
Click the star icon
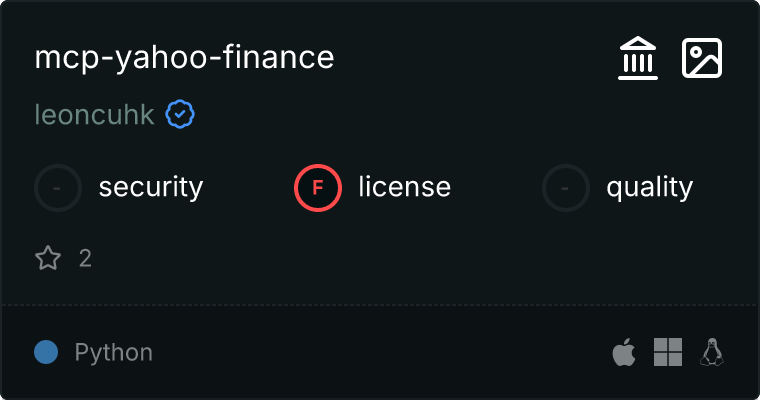click(x=48, y=259)
